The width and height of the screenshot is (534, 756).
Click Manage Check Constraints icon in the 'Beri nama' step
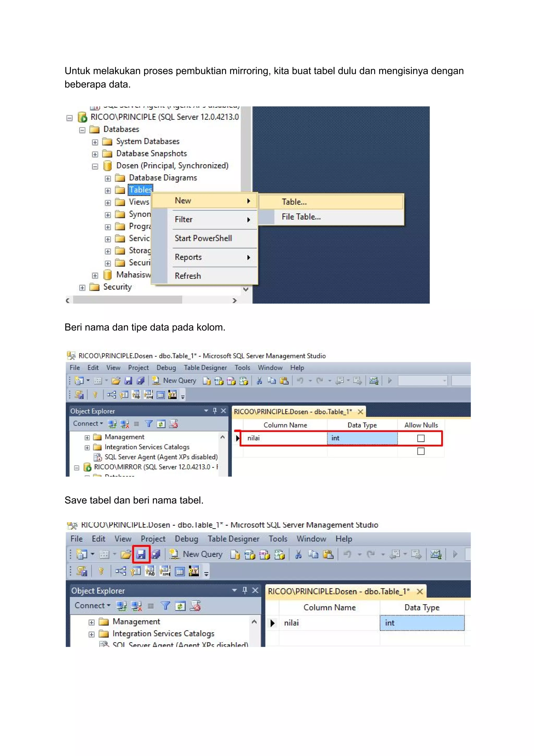tap(161, 395)
